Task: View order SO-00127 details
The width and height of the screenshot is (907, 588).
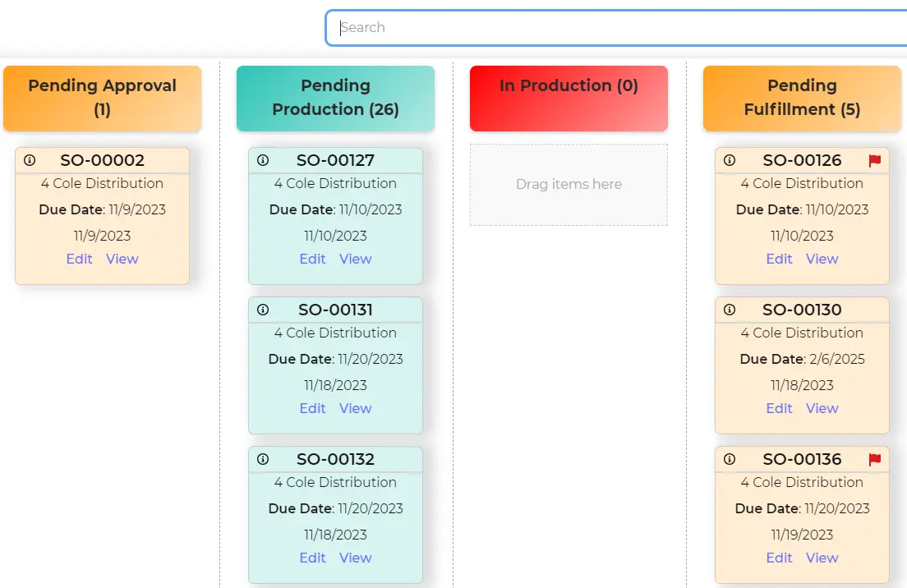Action: [x=355, y=259]
